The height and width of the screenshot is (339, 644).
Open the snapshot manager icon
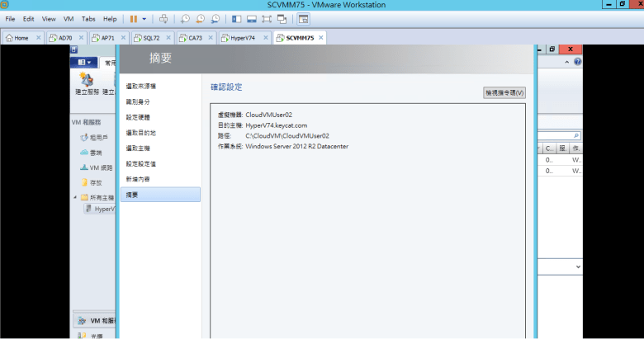[x=215, y=18]
